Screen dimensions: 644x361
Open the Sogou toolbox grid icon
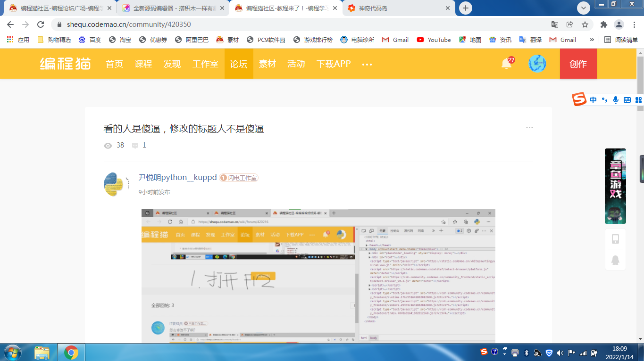638,100
